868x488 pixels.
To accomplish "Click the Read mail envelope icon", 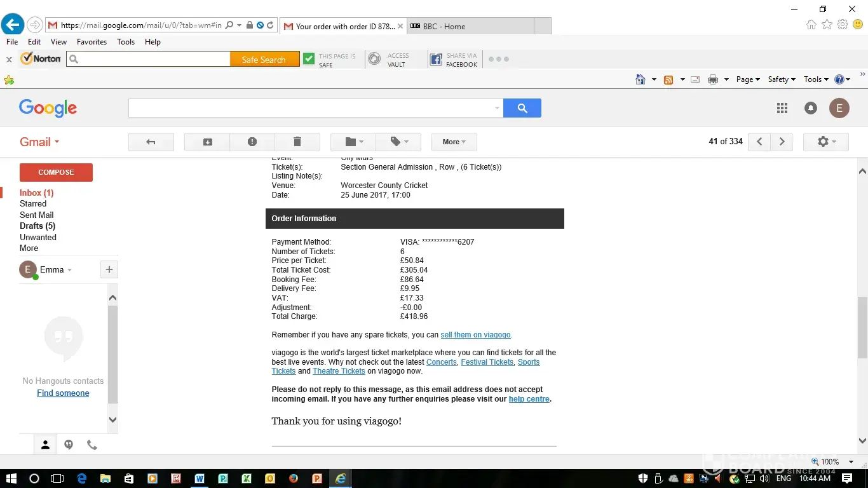I will coord(695,79).
